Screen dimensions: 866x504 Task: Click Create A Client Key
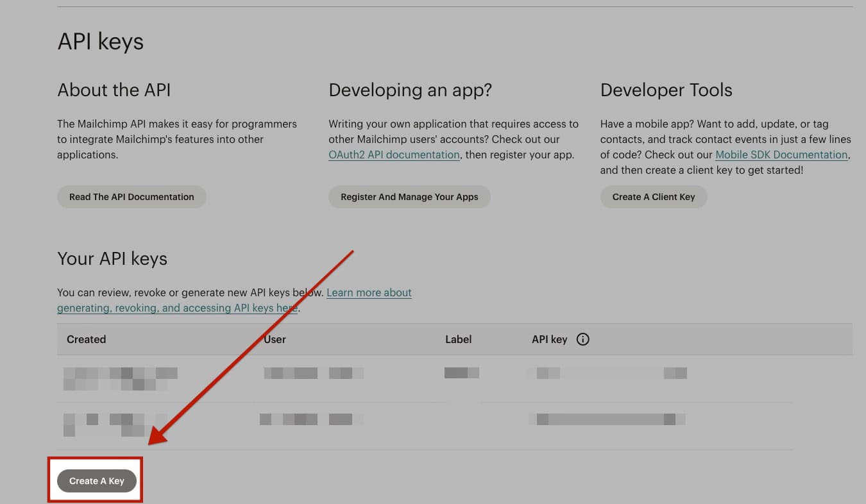click(654, 197)
